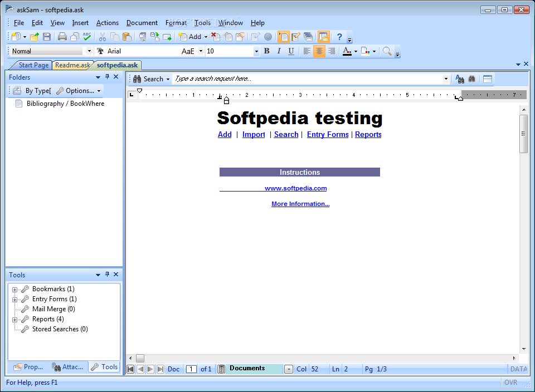Image resolution: width=535 pixels, height=392 pixels.
Task: Expand the Entry Forms (1) node
Action: 14,300
